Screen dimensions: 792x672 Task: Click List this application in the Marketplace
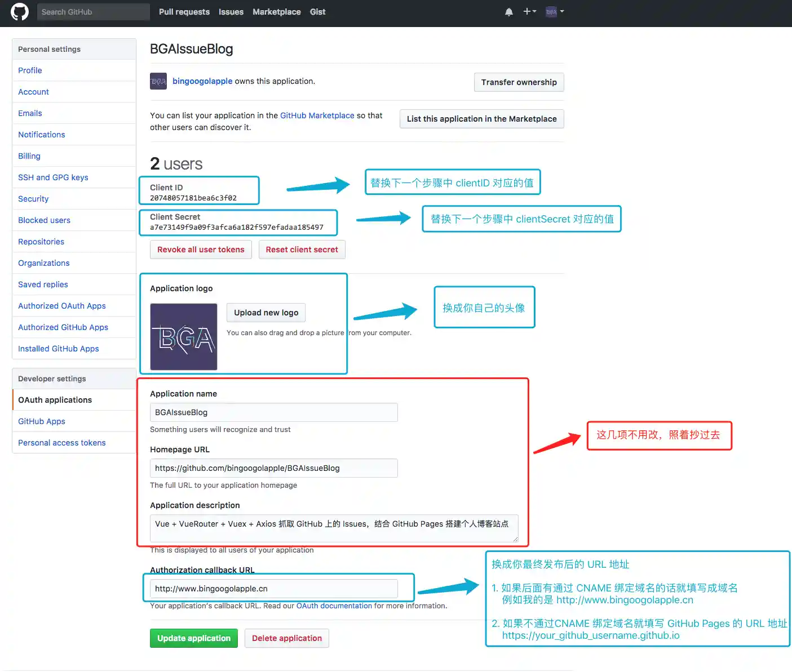(482, 119)
